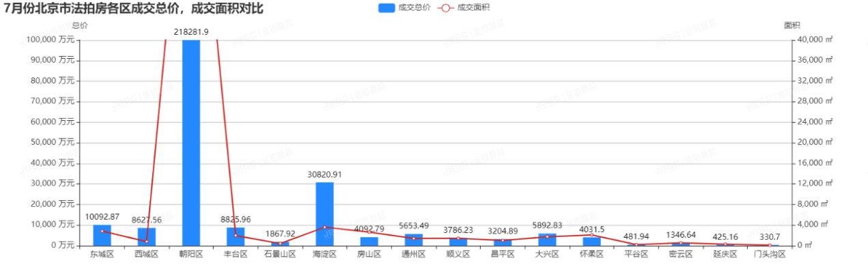Click the 海淀区 area line point
This screenshot has height=267, width=868.
click(x=324, y=227)
